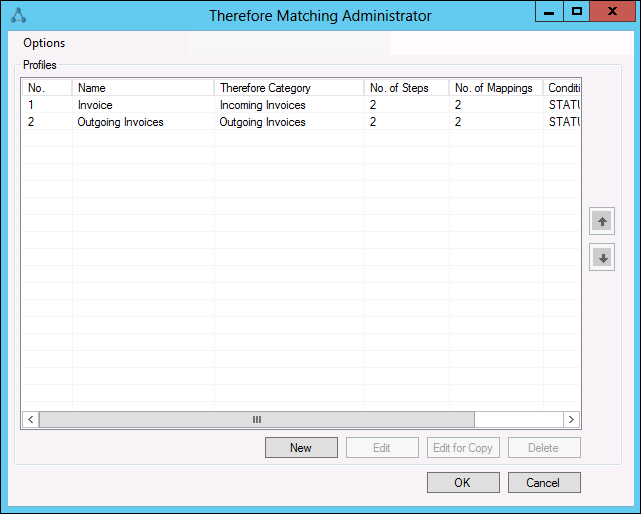Open the Options menu

(44, 43)
